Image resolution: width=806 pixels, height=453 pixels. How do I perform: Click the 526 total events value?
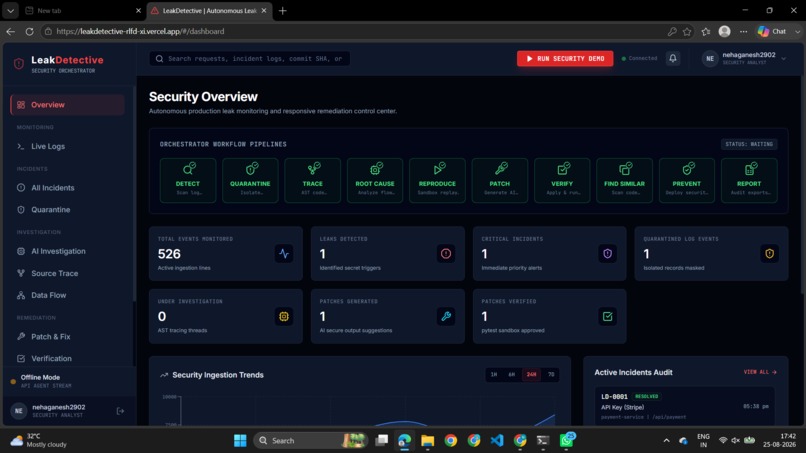click(x=169, y=254)
